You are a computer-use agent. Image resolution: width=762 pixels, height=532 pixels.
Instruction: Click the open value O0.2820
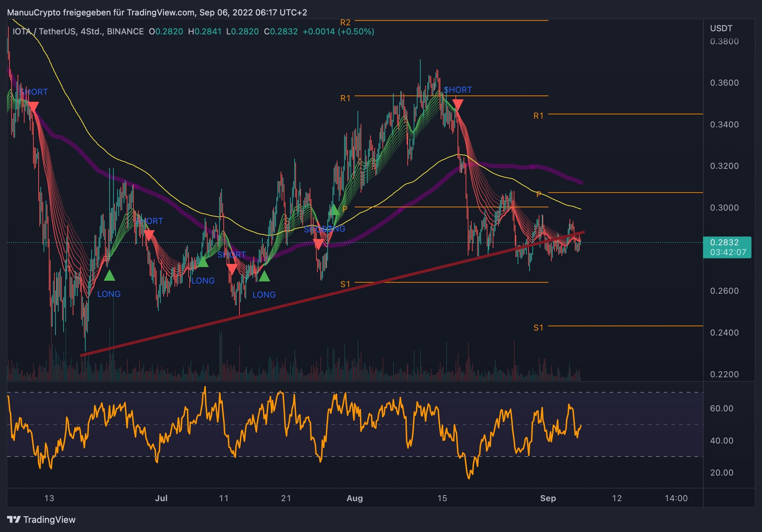pyautogui.click(x=166, y=32)
